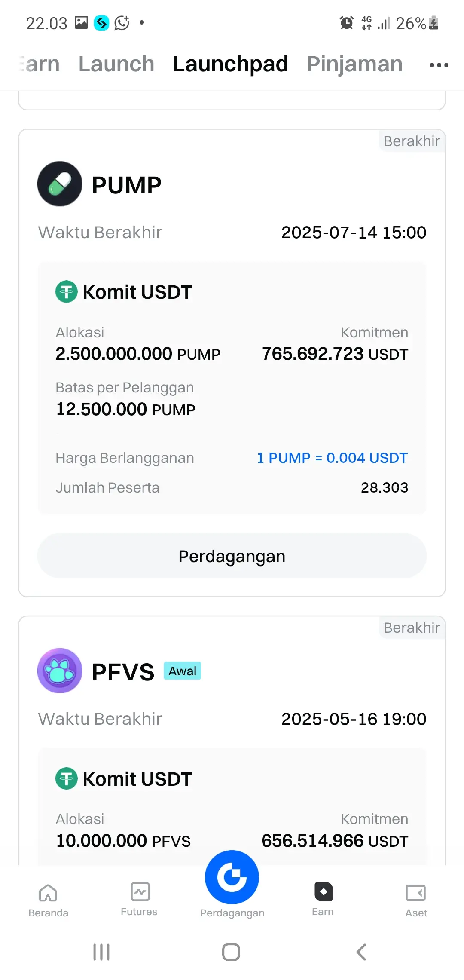This screenshot has height=980, width=464.
Task: Open Android recent apps button
Action: coord(101,952)
